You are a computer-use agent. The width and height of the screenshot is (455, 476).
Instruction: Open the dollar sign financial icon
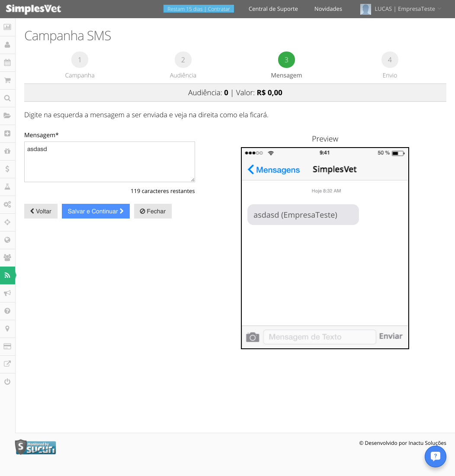7,169
